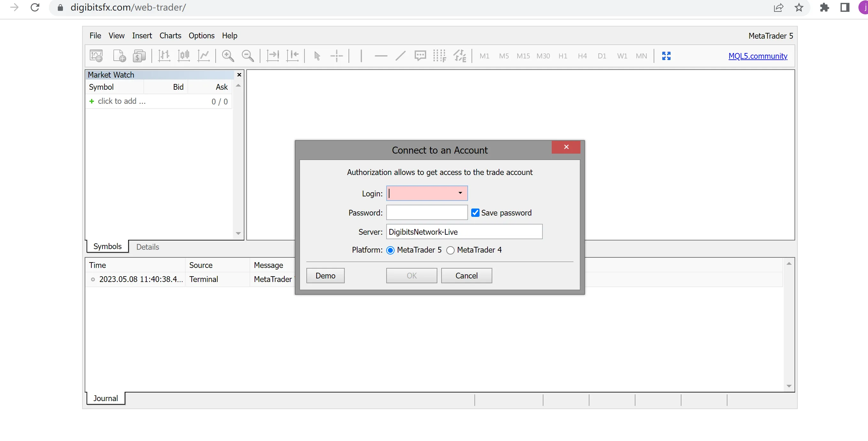
Task: Click the Server field DigibitsNetwork-Live
Action: 464,232
